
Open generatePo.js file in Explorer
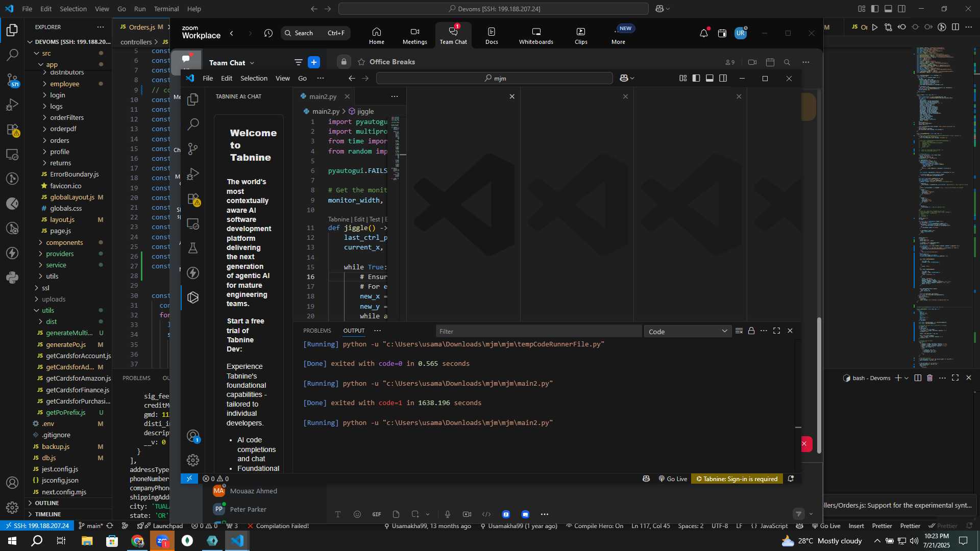(x=66, y=344)
